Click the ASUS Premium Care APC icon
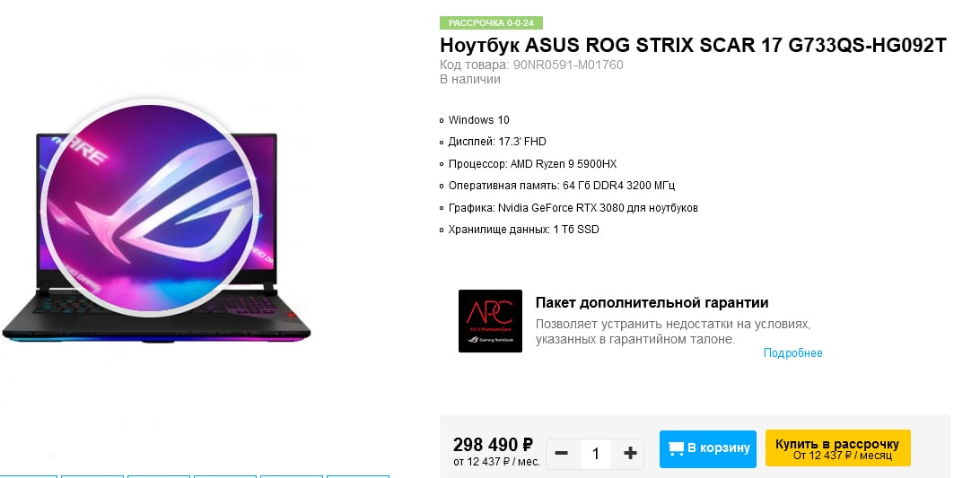Image resolution: width=980 pixels, height=478 pixels. point(490,320)
